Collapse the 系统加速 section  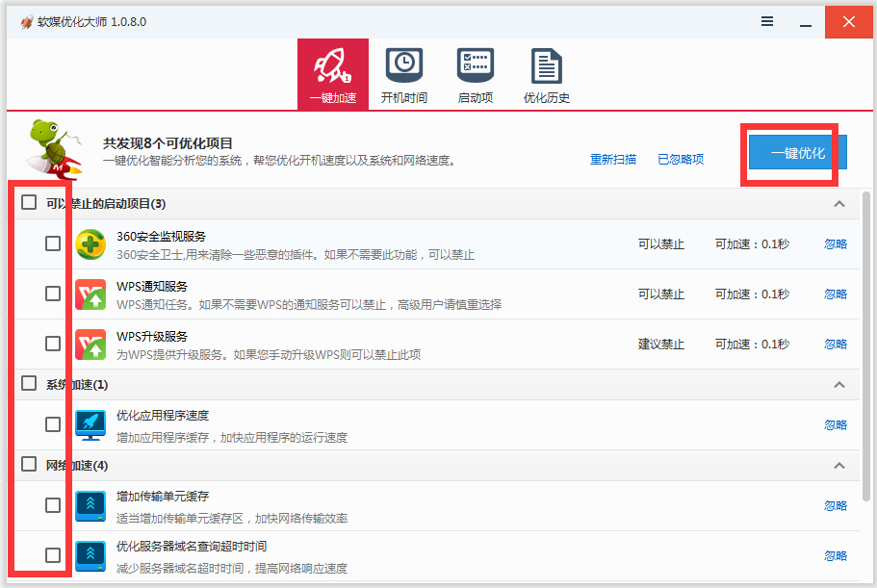[x=838, y=384]
